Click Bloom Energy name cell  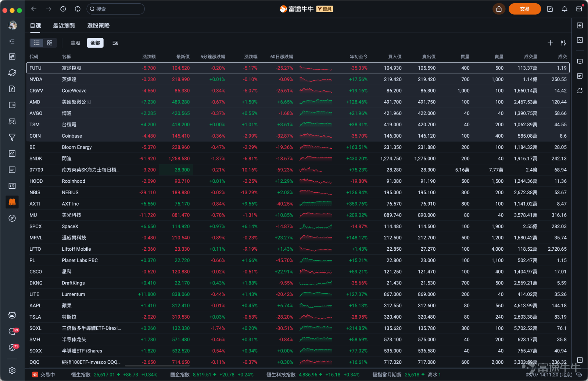click(x=77, y=147)
